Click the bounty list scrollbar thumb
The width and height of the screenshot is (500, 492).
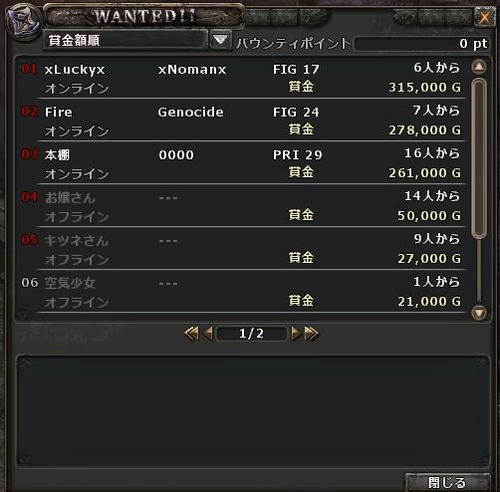point(479,158)
